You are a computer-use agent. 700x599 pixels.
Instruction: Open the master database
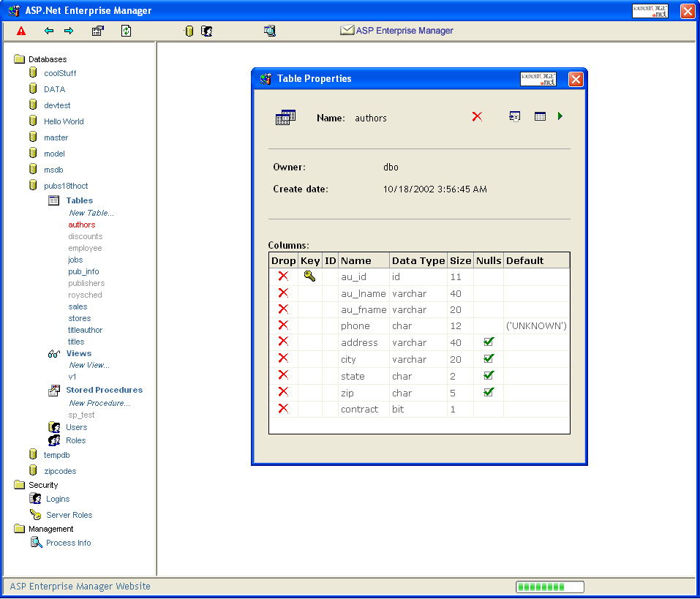56,137
